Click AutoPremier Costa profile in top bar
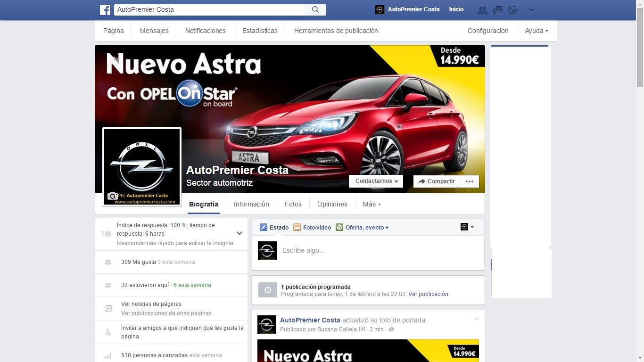This screenshot has height=362, width=644. click(407, 9)
